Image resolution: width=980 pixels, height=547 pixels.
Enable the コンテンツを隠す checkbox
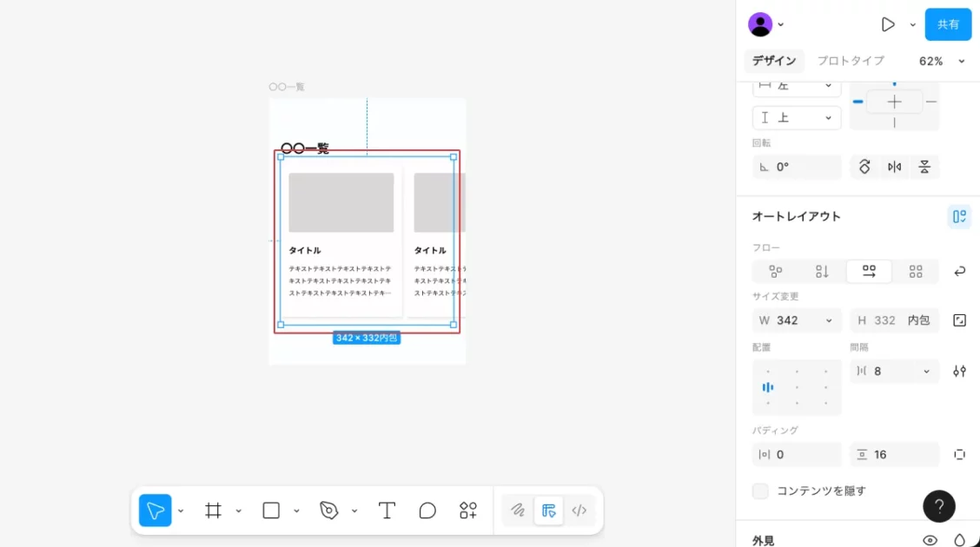pyautogui.click(x=760, y=491)
